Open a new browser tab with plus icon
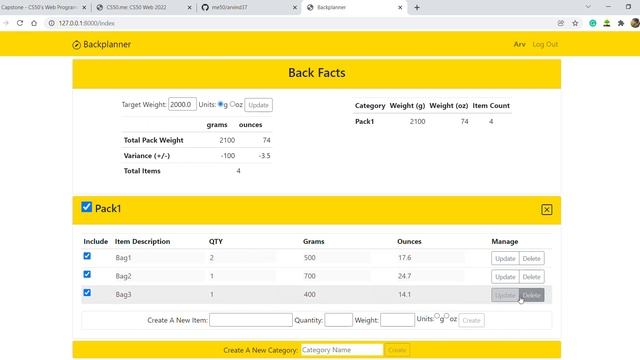The image size is (640, 360). tap(417, 7)
